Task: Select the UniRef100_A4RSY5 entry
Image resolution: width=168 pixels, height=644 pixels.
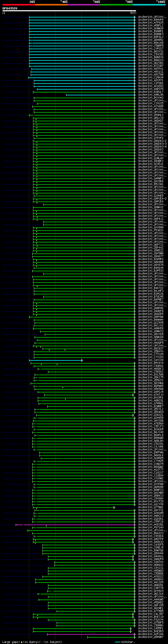Action: tap(151, 89)
